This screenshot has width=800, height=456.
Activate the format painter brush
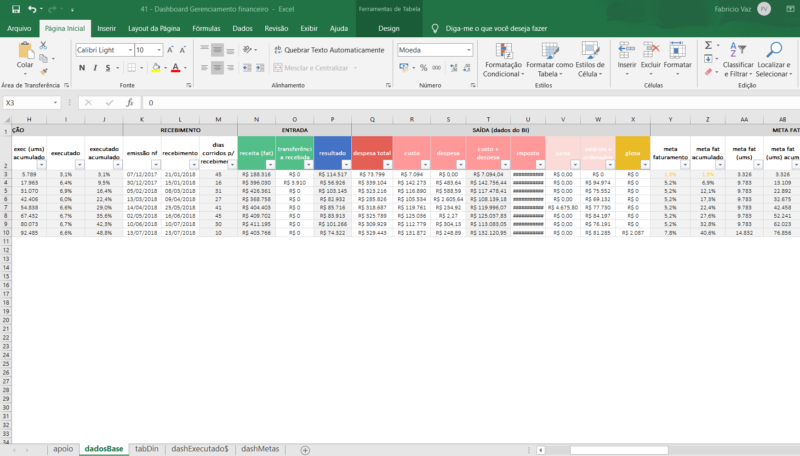(x=43, y=71)
